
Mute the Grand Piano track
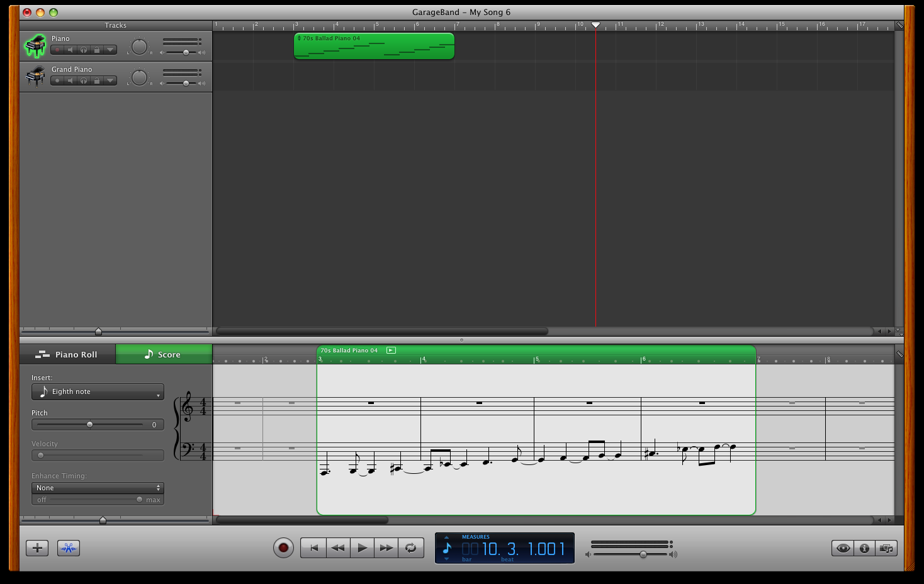[70, 81]
